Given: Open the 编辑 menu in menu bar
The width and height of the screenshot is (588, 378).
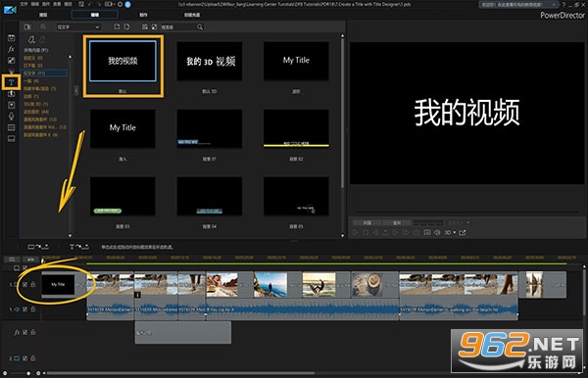Looking at the screenshot, I should click(x=35, y=4).
